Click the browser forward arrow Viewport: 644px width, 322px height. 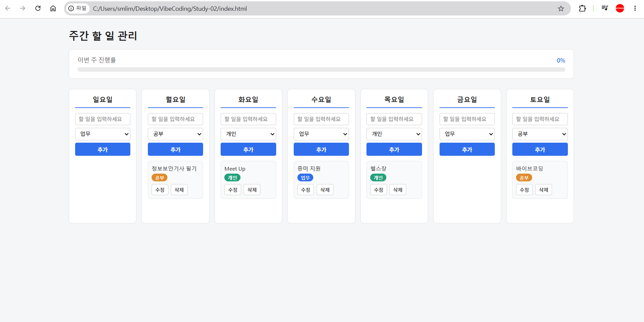[x=23, y=8]
